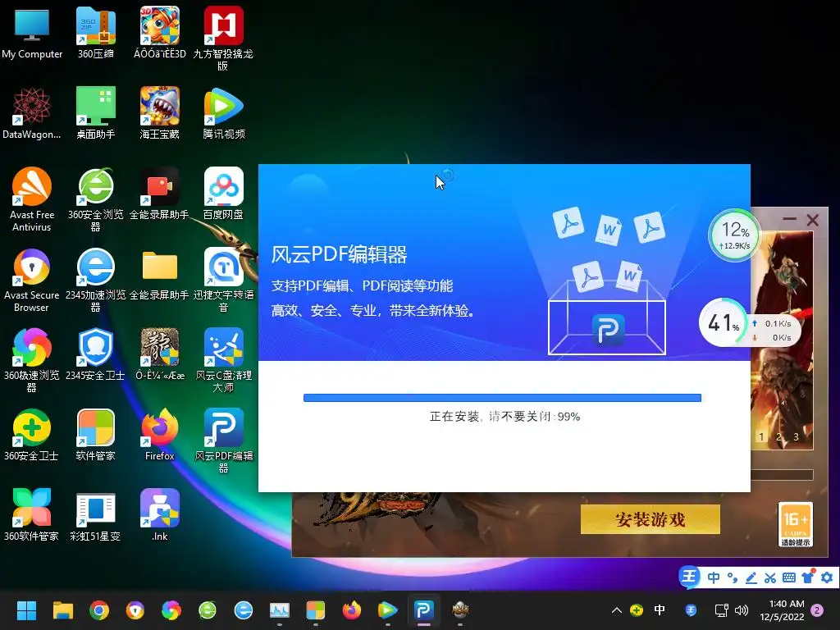Launch the 九方智投擒龙版 shortcut
The width and height of the screenshot is (840, 630).
[x=223, y=39]
